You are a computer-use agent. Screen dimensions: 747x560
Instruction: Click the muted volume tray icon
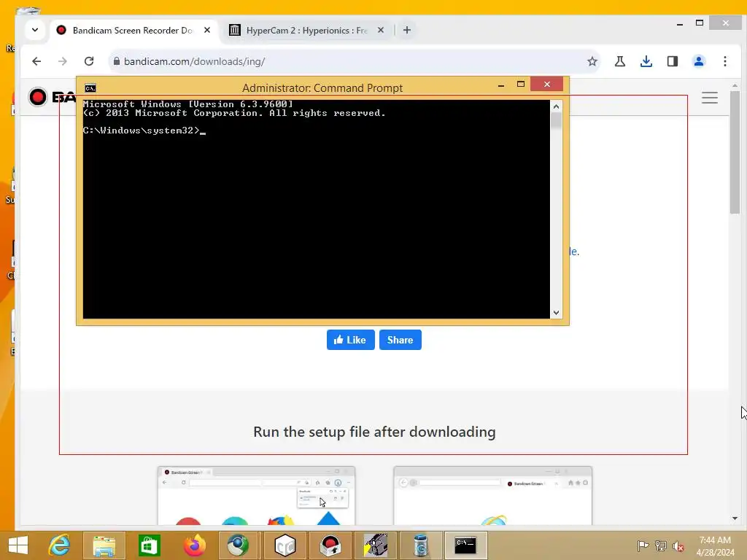pos(678,545)
